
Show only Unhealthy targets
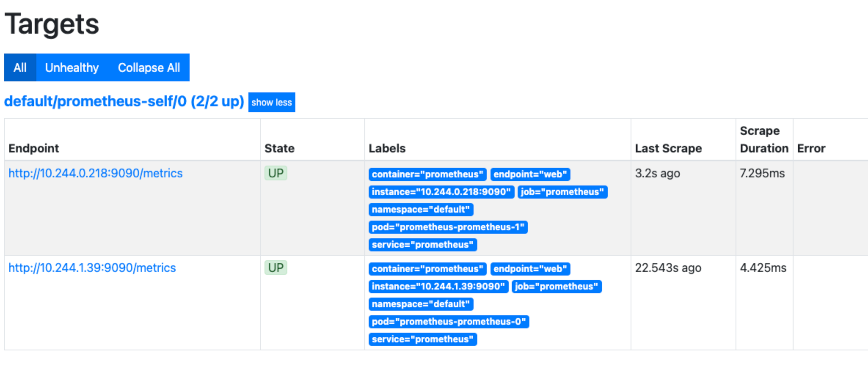(x=72, y=68)
